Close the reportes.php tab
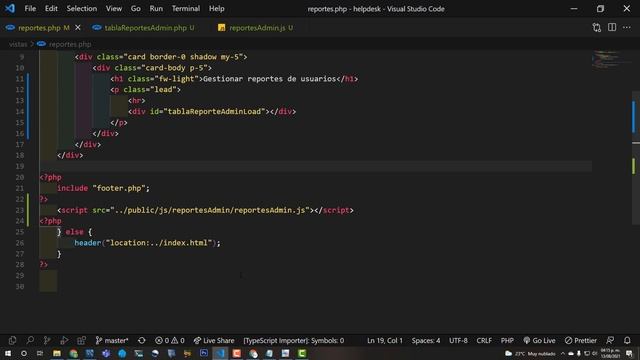 point(78,28)
